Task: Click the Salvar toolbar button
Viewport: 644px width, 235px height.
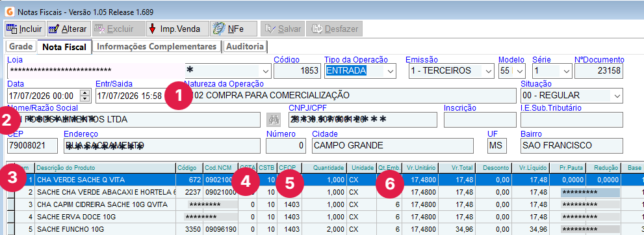Action: 283,29
